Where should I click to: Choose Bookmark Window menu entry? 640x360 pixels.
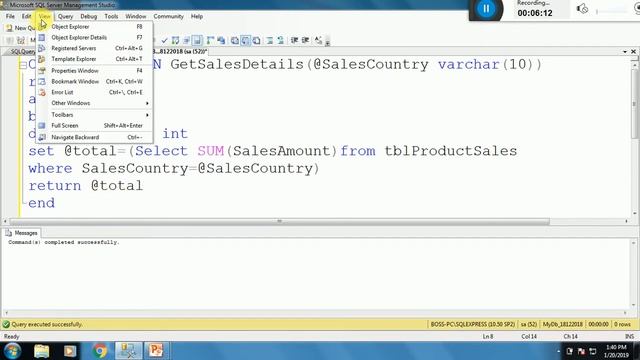point(95,81)
